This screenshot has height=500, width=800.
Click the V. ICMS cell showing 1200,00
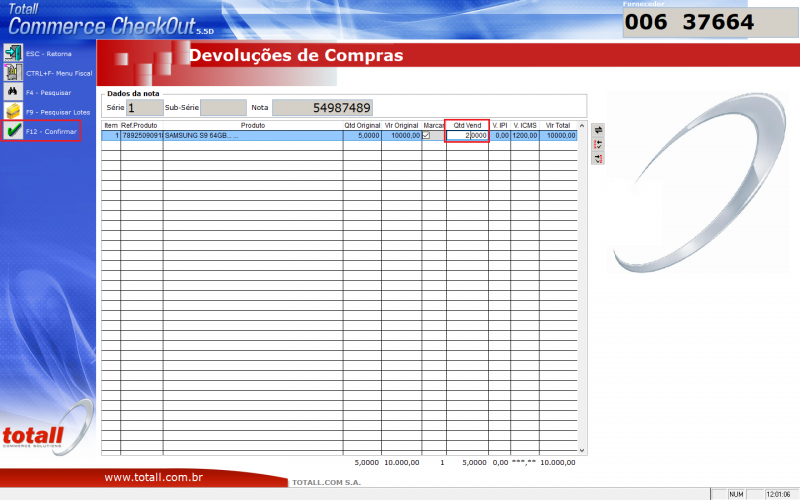pos(525,135)
